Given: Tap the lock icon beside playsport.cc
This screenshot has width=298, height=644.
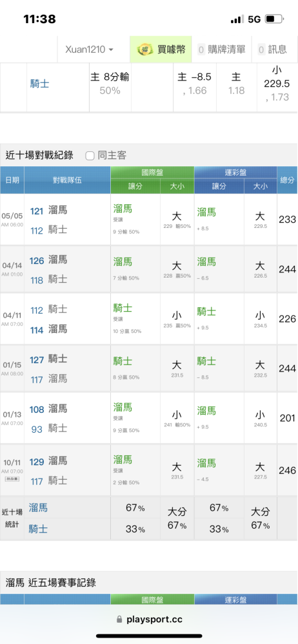Looking at the screenshot, I should pyautogui.click(x=119, y=619).
